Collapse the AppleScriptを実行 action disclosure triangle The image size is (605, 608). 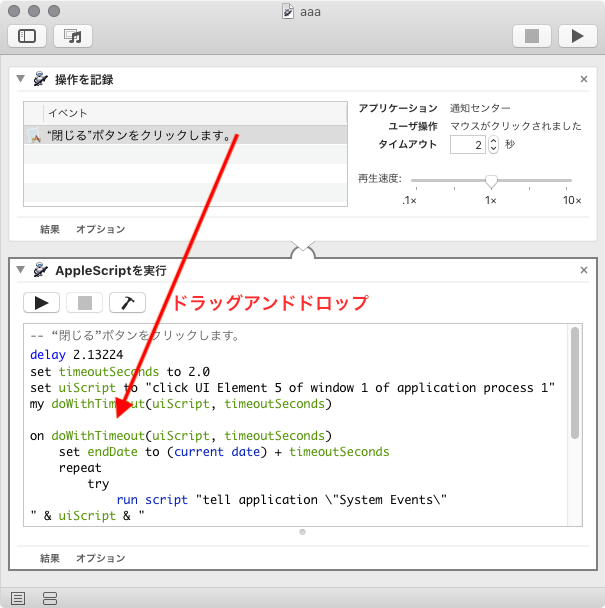click(x=21, y=269)
